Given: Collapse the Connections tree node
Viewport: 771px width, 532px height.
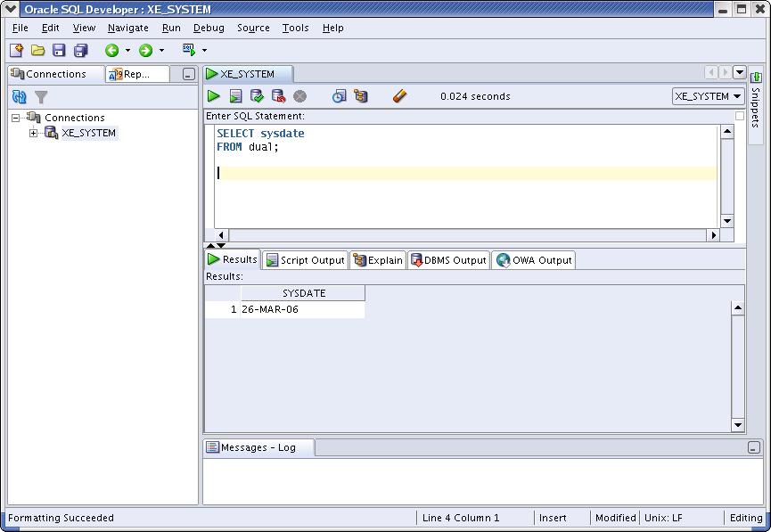Looking at the screenshot, I should tap(16, 118).
